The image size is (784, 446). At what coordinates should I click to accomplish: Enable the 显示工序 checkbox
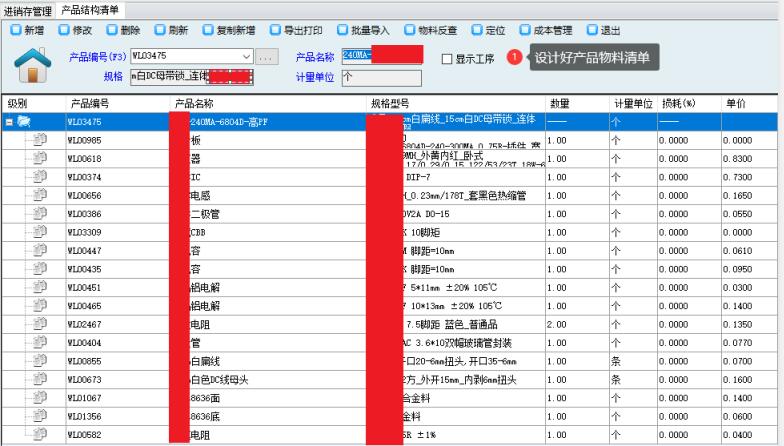(448, 59)
